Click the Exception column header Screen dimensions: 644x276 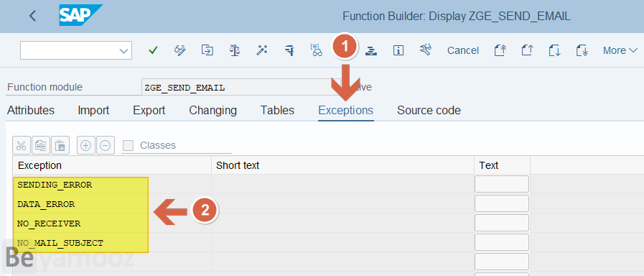(112, 165)
